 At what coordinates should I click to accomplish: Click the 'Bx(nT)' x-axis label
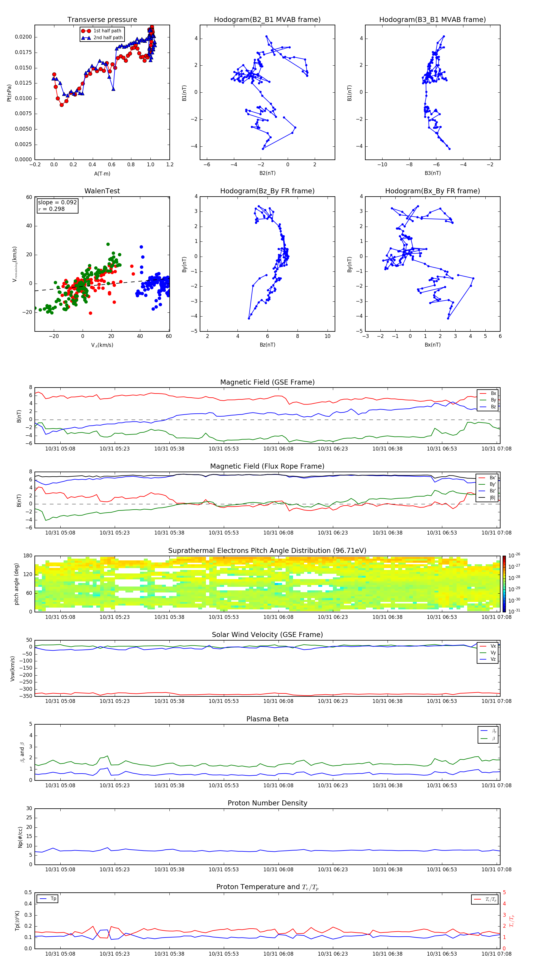click(x=432, y=345)
